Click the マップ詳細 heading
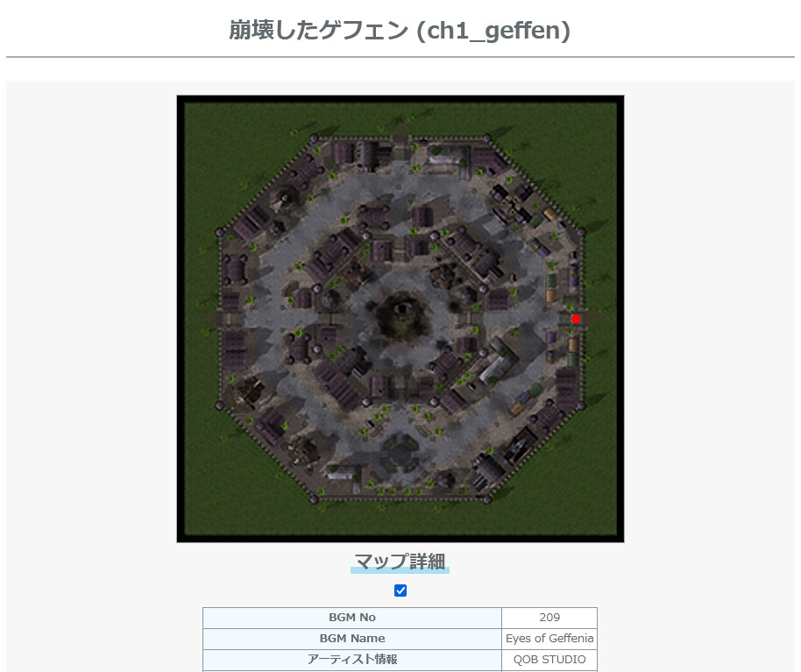This screenshot has width=801, height=672. [400, 562]
